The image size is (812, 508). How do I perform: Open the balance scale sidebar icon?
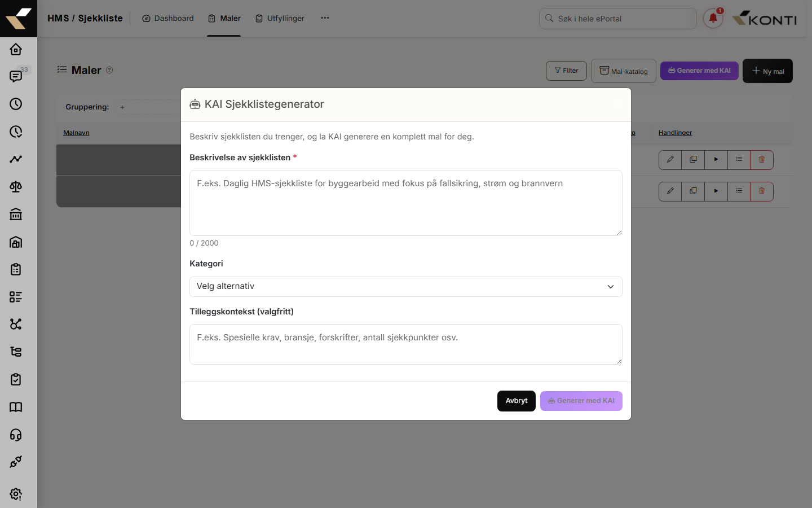click(x=16, y=187)
